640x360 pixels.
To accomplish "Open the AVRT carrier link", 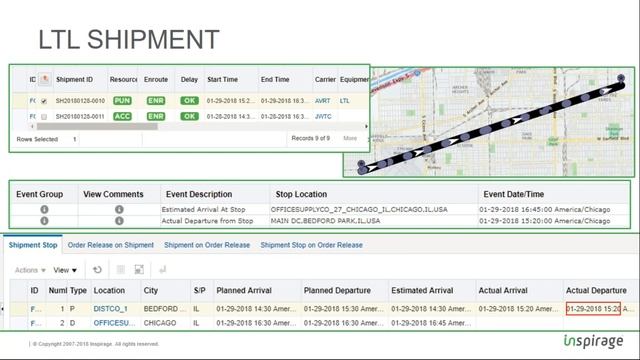I will [322, 101].
